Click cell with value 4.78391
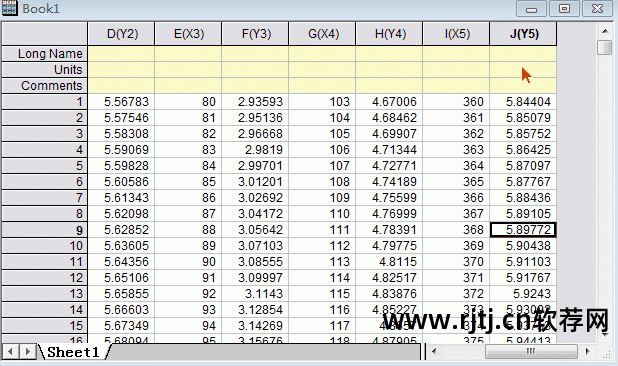Viewport: 618px width, 366px height. coord(389,230)
